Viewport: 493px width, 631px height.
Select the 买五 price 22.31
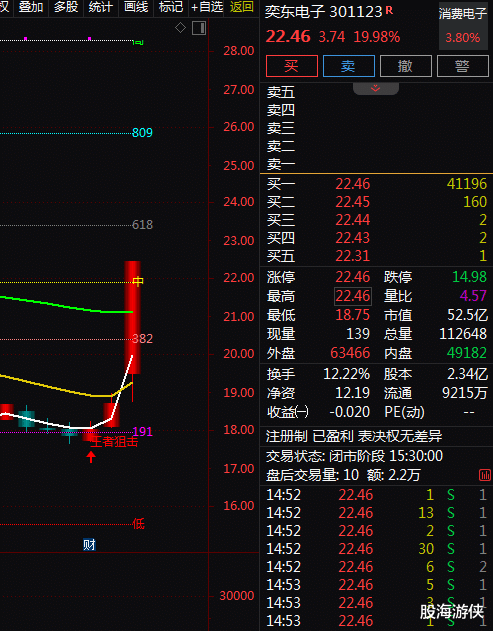coord(353,256)
